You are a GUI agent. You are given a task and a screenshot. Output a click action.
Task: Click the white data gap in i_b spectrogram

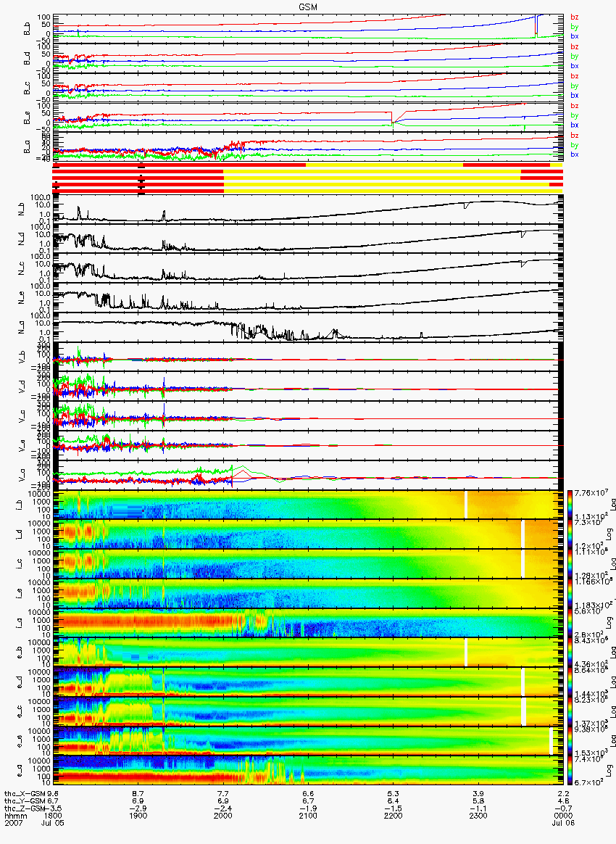click(x=466, y=505)
